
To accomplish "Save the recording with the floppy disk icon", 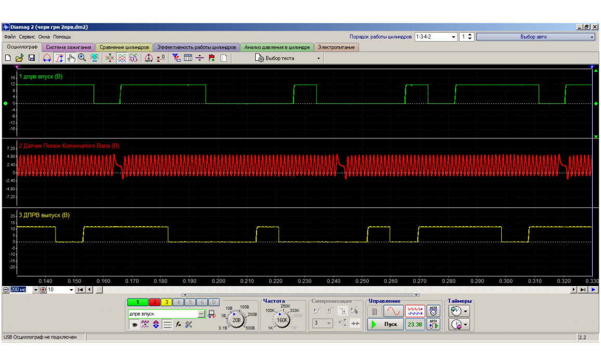I will click(32, 58).
